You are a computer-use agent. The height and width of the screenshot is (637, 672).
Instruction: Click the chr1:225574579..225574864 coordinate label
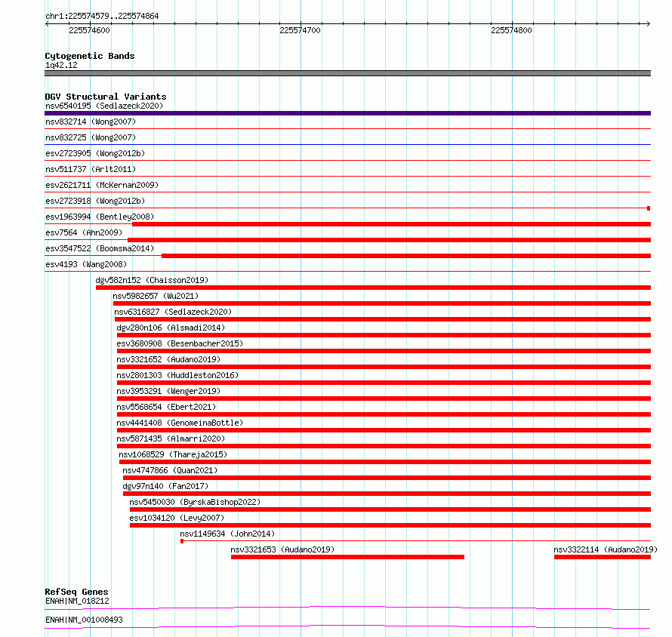102,16
